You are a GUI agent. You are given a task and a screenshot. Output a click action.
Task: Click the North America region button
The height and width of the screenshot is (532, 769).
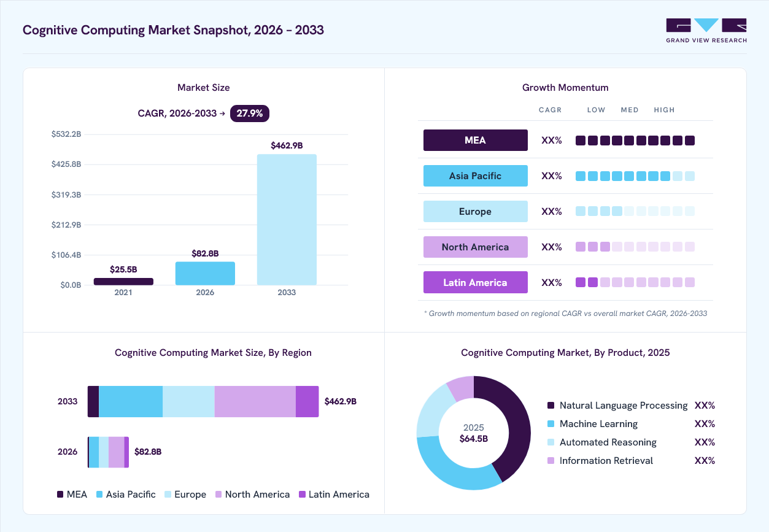pos(476,247)
